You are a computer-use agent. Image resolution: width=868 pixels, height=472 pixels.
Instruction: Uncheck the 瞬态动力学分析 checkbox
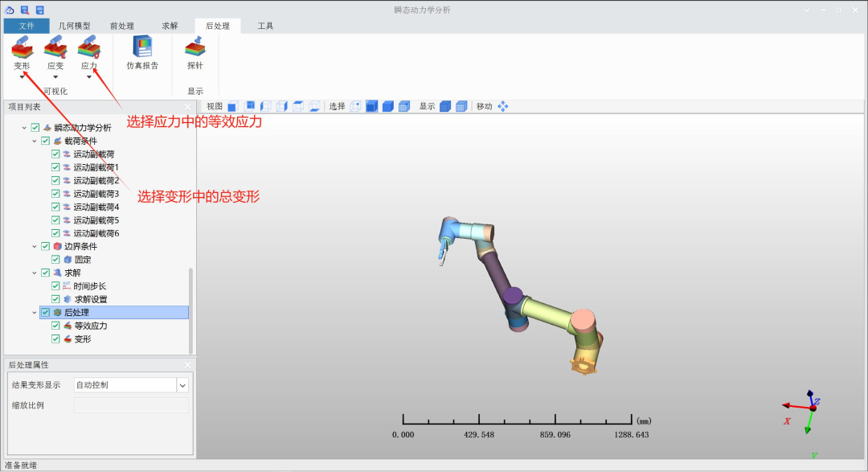(x=35, y=127)
